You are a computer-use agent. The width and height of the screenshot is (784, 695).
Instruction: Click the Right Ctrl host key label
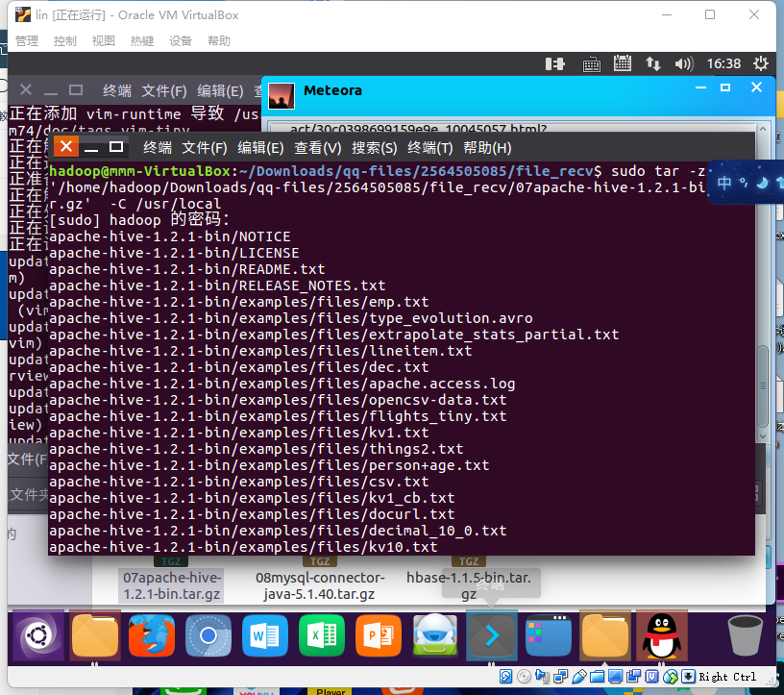[727, 677]
